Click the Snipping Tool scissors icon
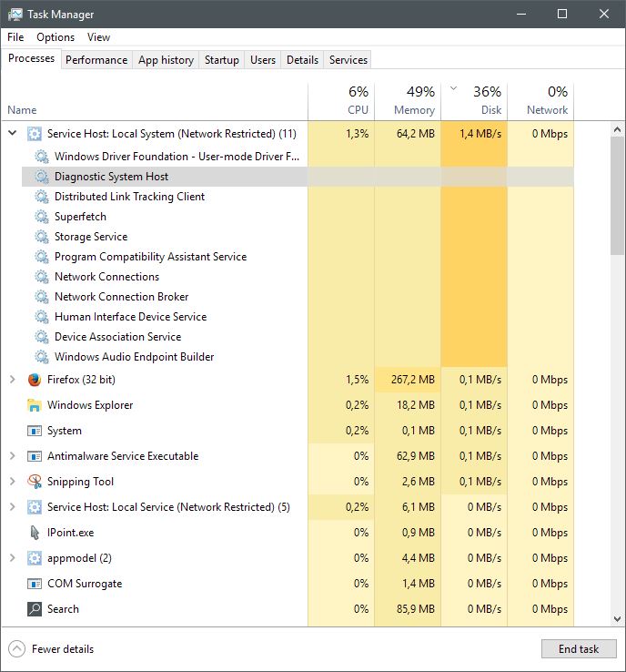 tap(35, 482)
